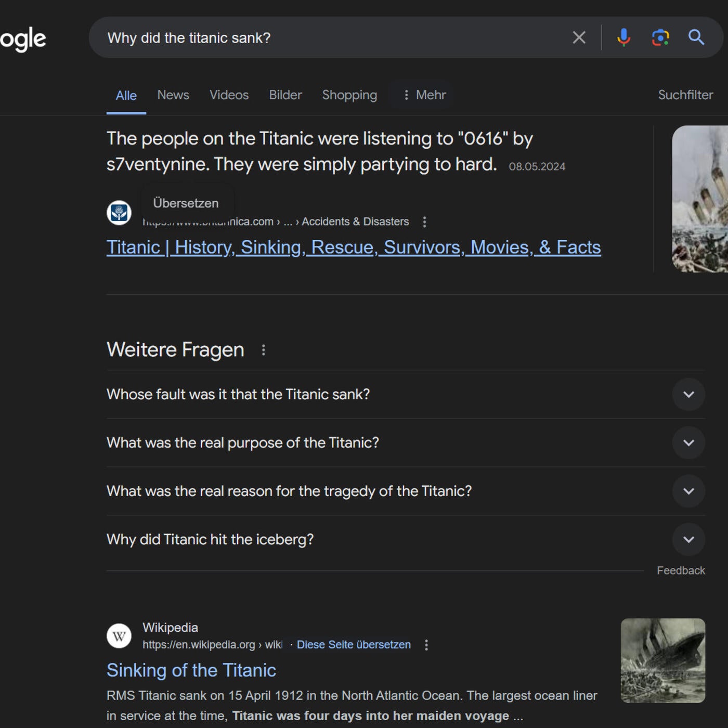Click the featured snippet text about '0616'
728x728 pixels.
pyautogui.click(x=320, y=151)
